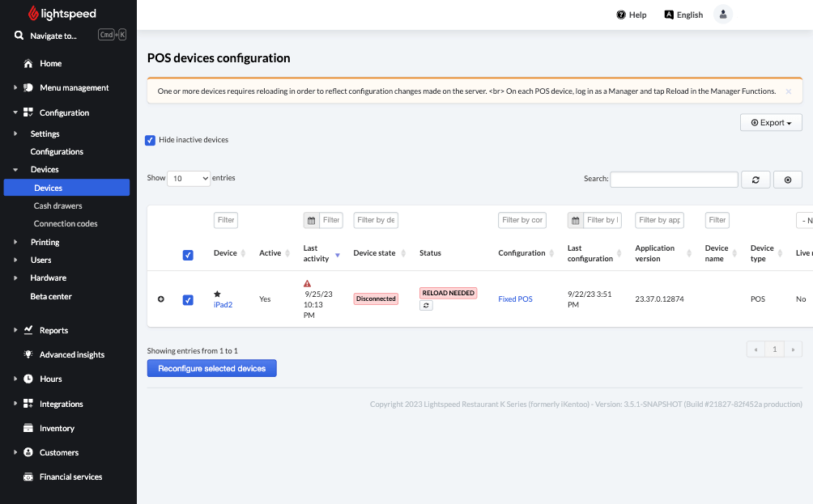Viewport: 813px width, 504px height.
Task: Open Connection codes in sidebar
Action: pyautogui.click(x=66, y=224)
